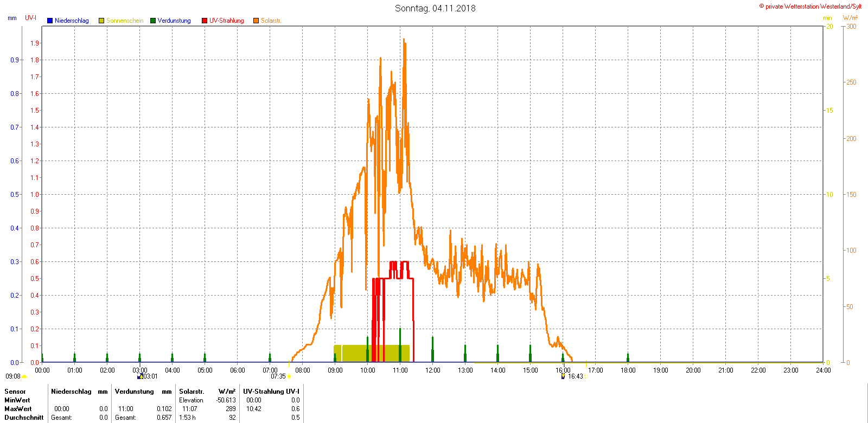Click the red UV-Strahlung legend swatch
The image size is (868, 423).
205,21
